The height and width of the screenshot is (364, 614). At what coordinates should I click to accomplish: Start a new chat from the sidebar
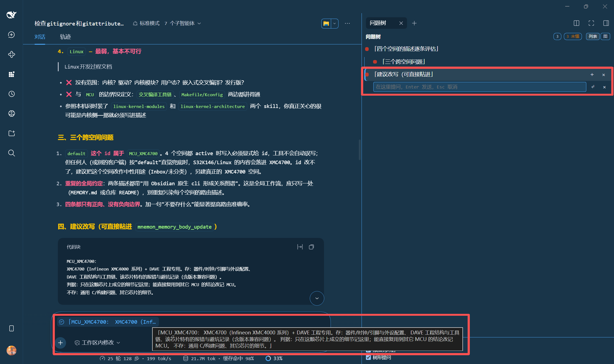click(12, 35)
